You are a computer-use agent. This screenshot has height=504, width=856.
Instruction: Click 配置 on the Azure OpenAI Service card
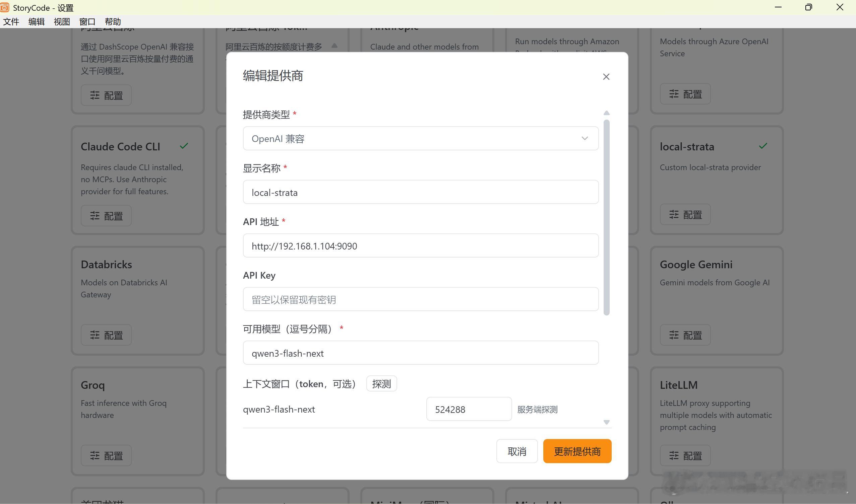coord(685,94)
